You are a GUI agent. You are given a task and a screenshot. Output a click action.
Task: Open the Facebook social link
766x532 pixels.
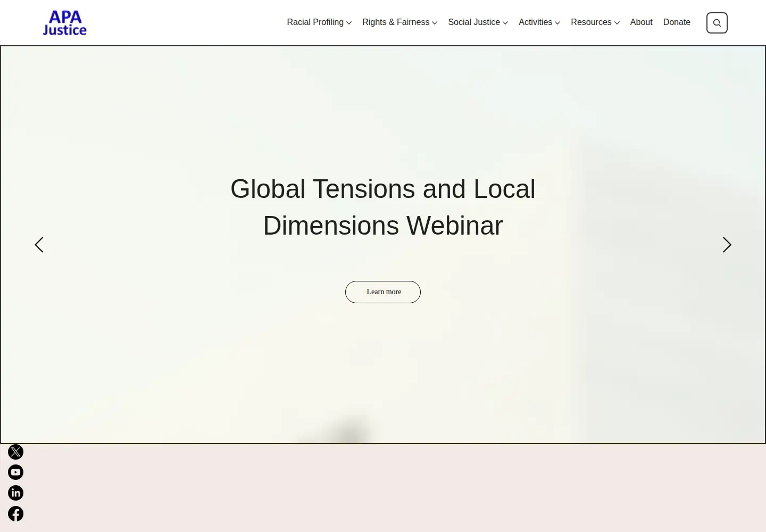[15, 514]
